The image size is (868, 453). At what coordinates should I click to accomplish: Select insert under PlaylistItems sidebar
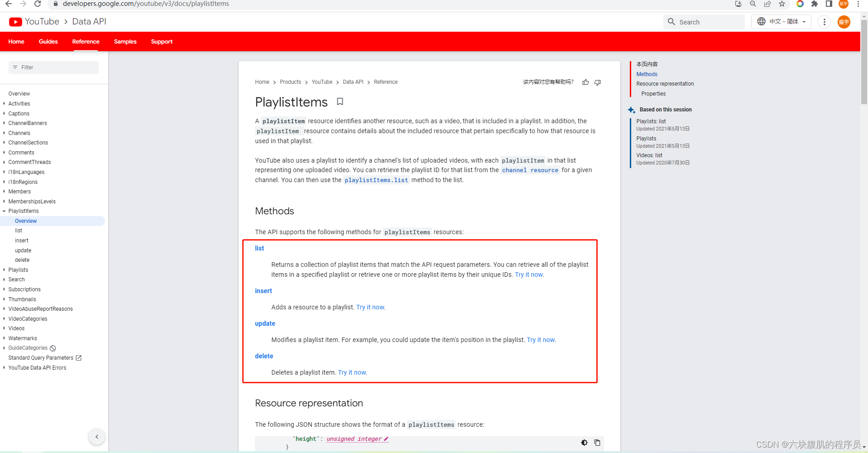click(x=22, y=241)
